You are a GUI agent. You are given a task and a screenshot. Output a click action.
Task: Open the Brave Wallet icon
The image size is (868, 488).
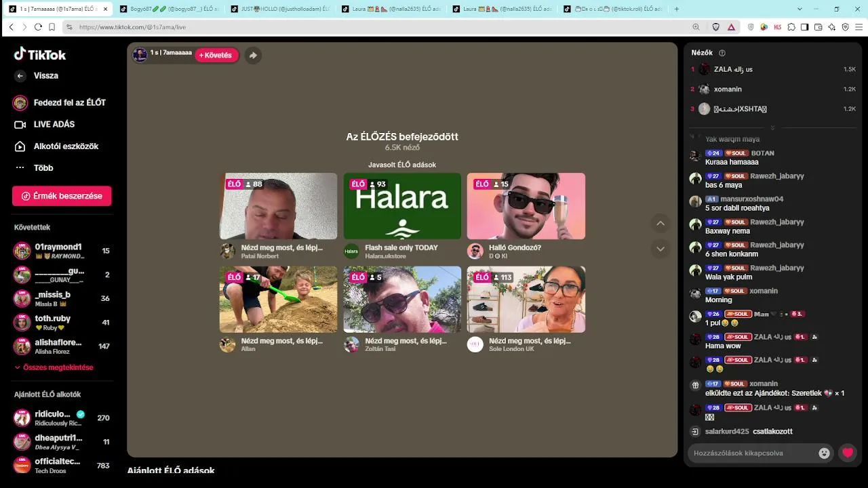[818, 27]
